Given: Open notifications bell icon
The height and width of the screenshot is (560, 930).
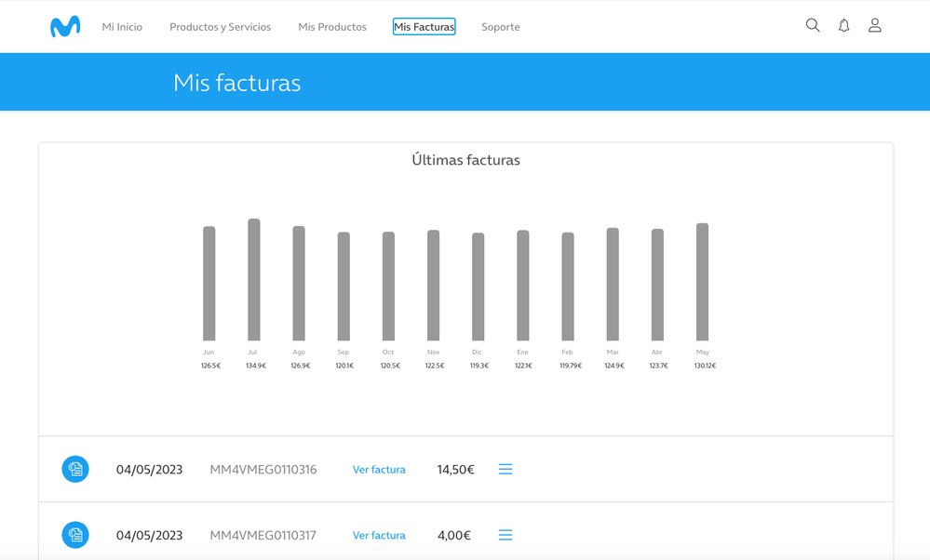Looking at the screenshot, I should point(844,26).
